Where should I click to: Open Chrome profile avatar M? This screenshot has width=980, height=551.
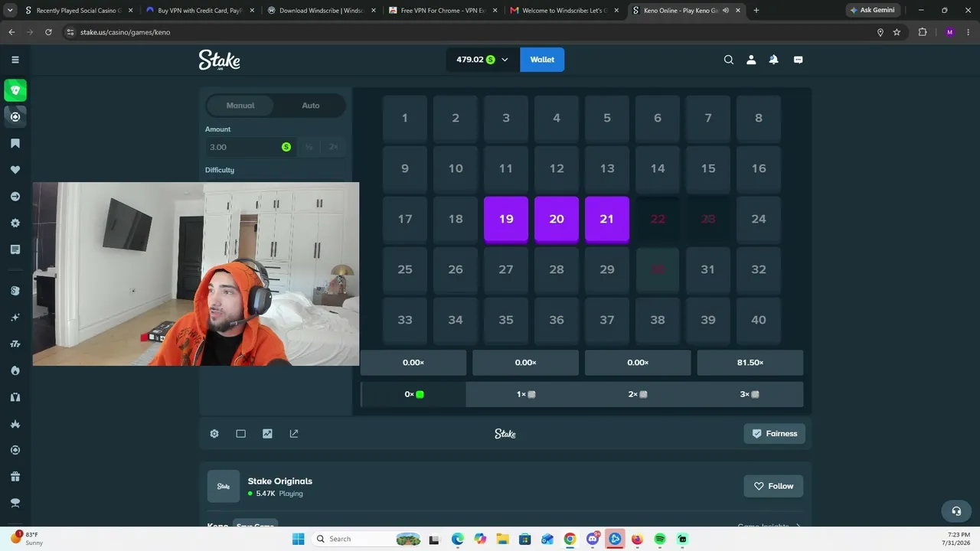click(x=949, y=32)
